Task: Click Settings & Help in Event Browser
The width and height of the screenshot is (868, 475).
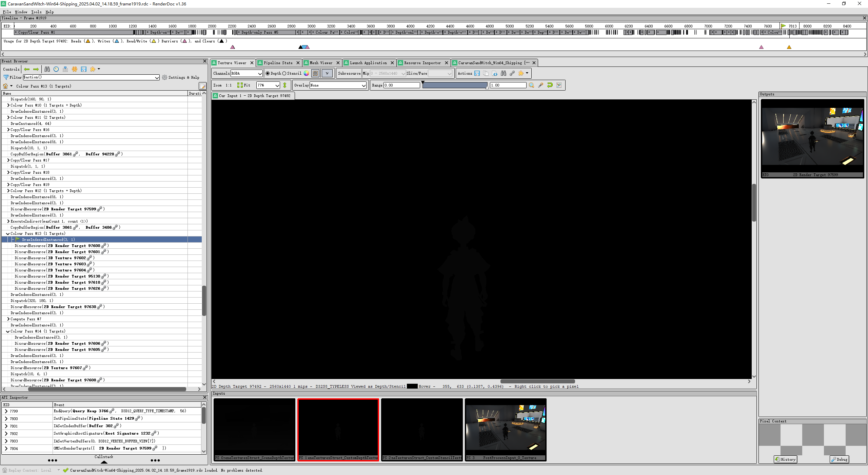Action: coord(181,78)
